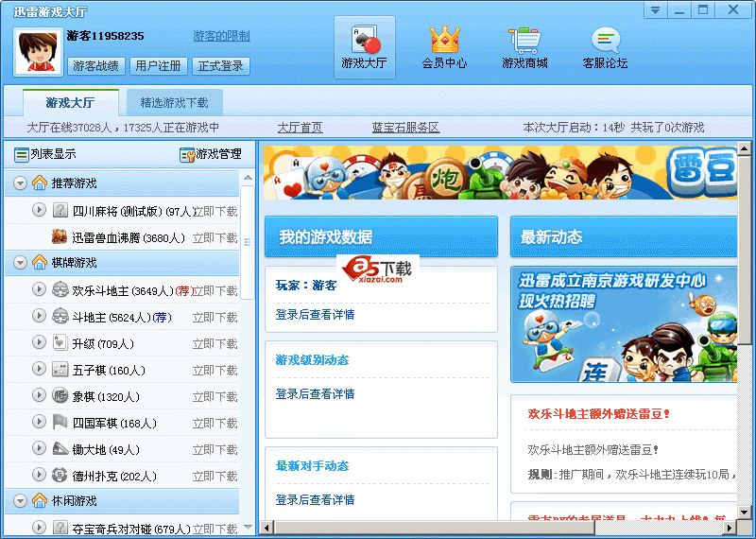756x539 pixels.
Task: Click the 夺宝奇兵对对碰 game icon
Action: pyautogui.click(x=60, y=528)
